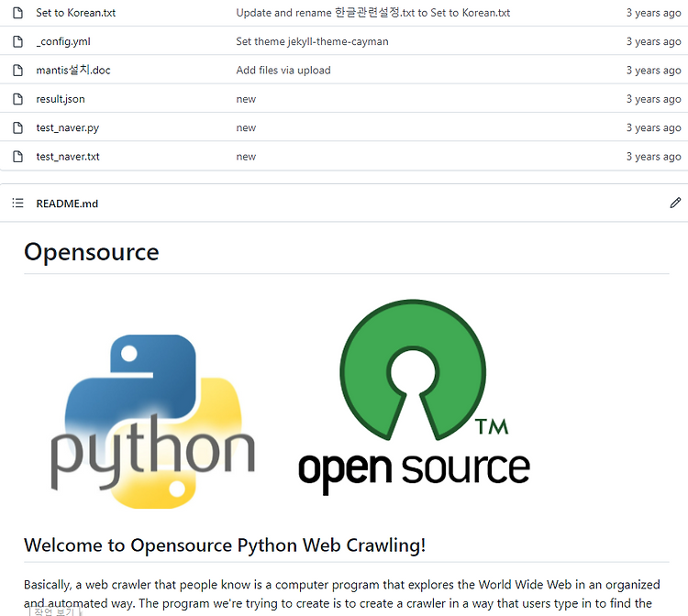Screen dimensions: 688x616
Task: Click '3 years ago' timestamp for mantis설치.doc
Action: [654, 71]
